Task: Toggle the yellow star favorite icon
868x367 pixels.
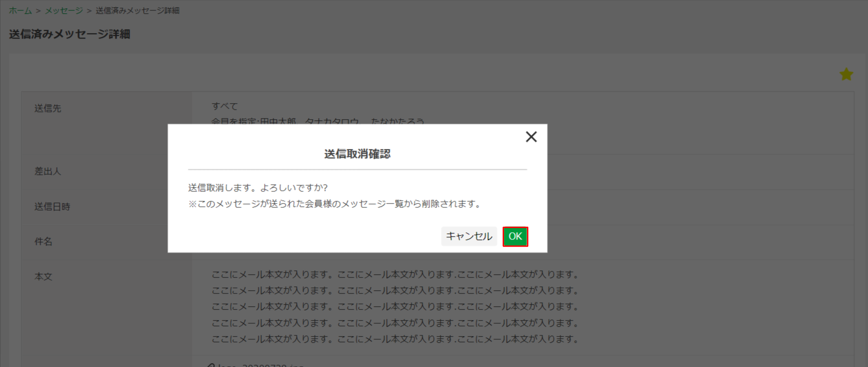Action: tap(846, 75)
